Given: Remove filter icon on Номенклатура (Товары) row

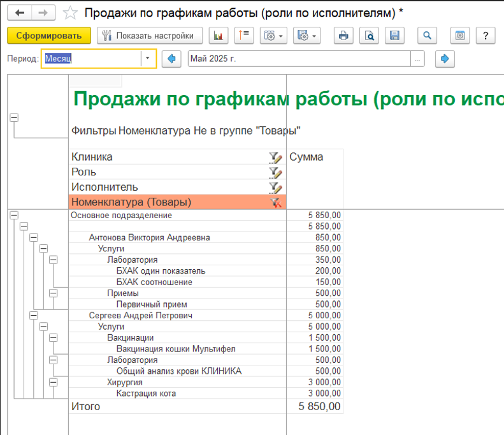Looking at the screenshot, I should click(275, 203).
